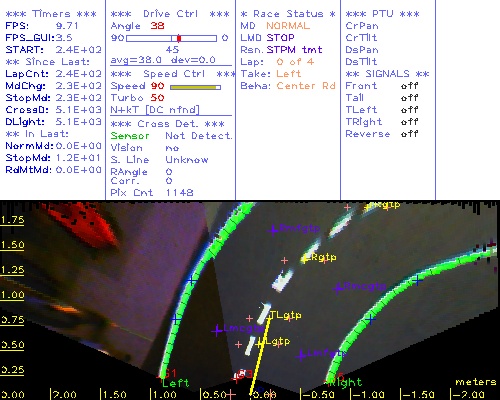This screenshot has height=400, width=500.
Task: Click the green Sensor label in Cross Det.
Action: pyautogui.click(x=130, y=136)
